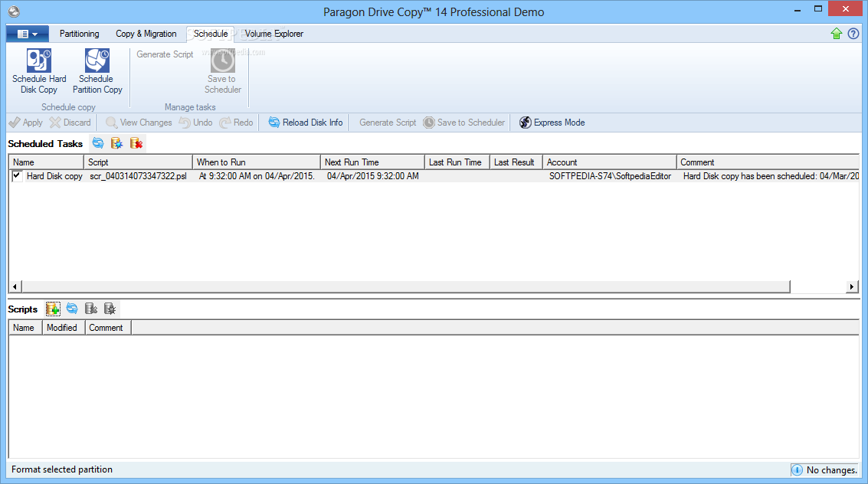Click the Comment header in Scheduled Tasks
The image size is (868, 484).
click(x=768, y=162)
